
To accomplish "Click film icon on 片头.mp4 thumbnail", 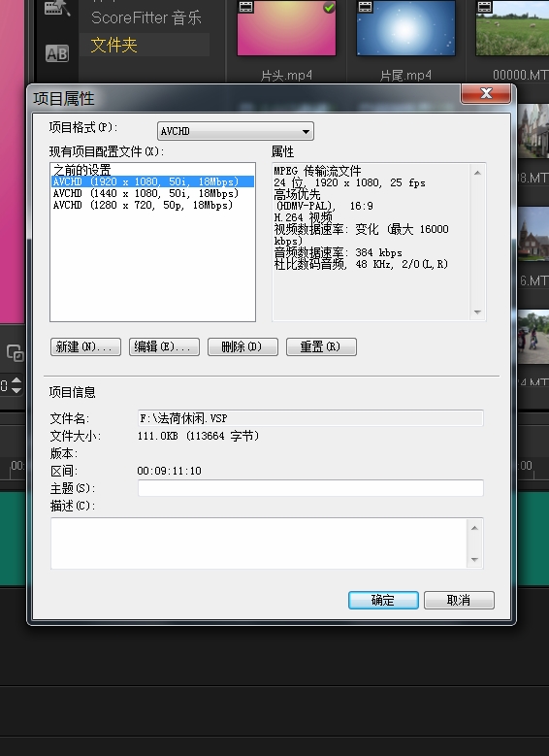I will click(245, 6).
